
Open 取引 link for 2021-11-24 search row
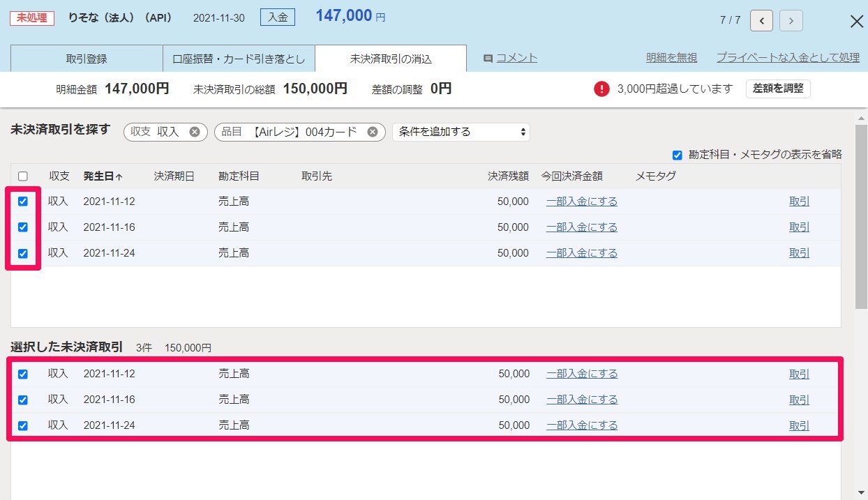(800, 253)
